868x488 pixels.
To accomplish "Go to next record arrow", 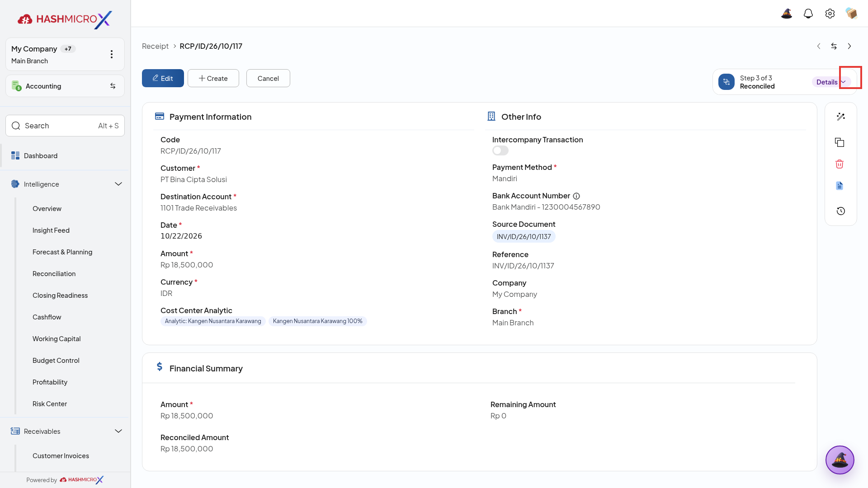I will pos(849,46).
